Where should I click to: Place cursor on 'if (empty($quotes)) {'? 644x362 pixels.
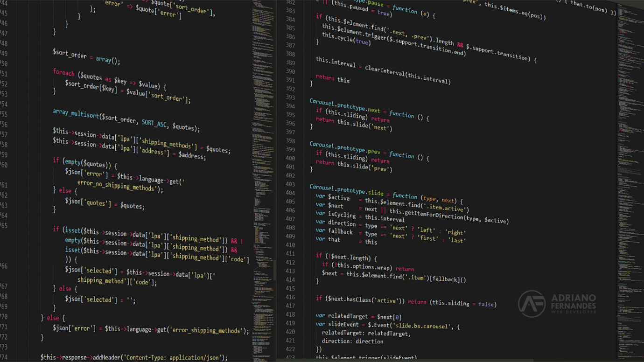[x=85, y=163]
